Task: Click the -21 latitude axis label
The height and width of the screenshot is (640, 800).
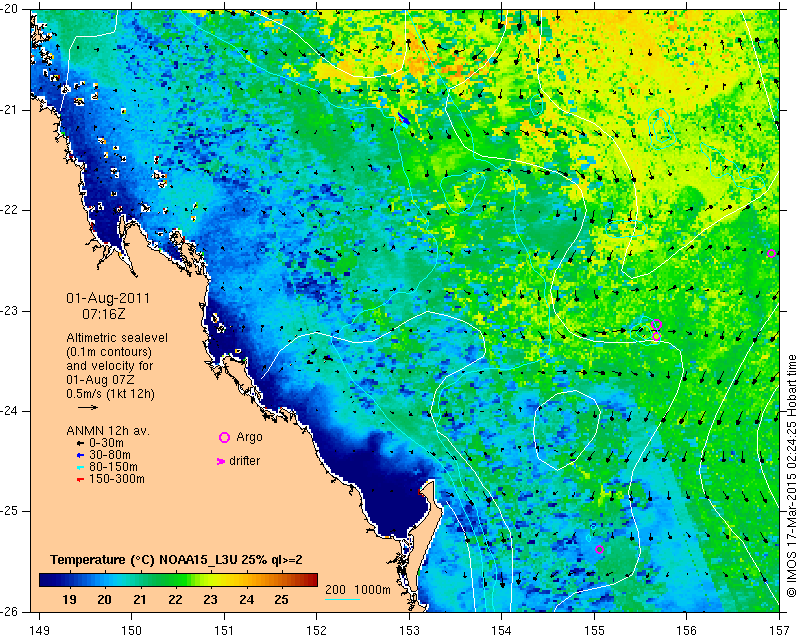Action: (x=9, y=110)
